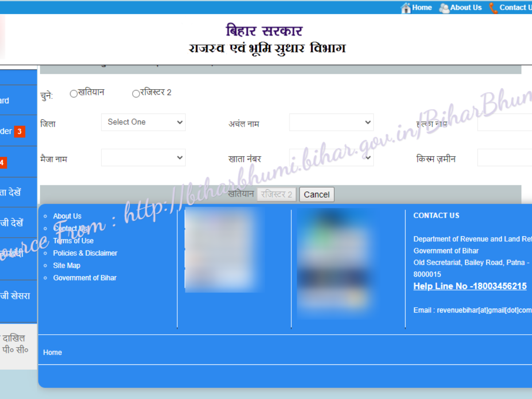The height and width of the screenshot is (399, 532).
Task: Open the About Us link in top bar
Action: click(466, 8)
